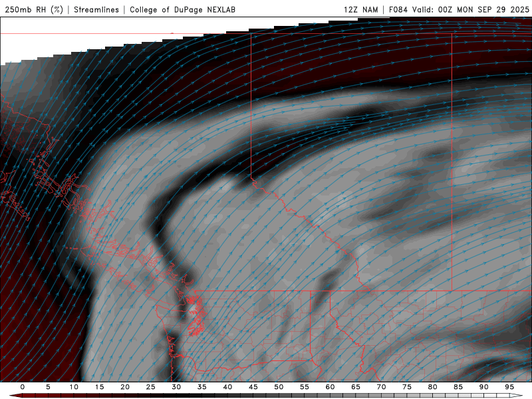This screenshot has width=532, height=399.
Task: Click the "Valid: 00Z MON SEP 29 2025" text
Action: click(471, 9)
